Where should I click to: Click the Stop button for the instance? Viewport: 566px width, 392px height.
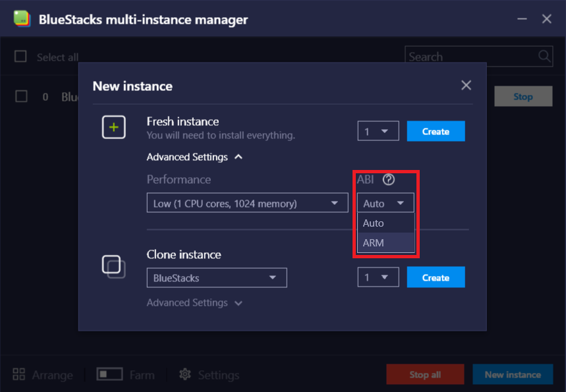(523, 96)
